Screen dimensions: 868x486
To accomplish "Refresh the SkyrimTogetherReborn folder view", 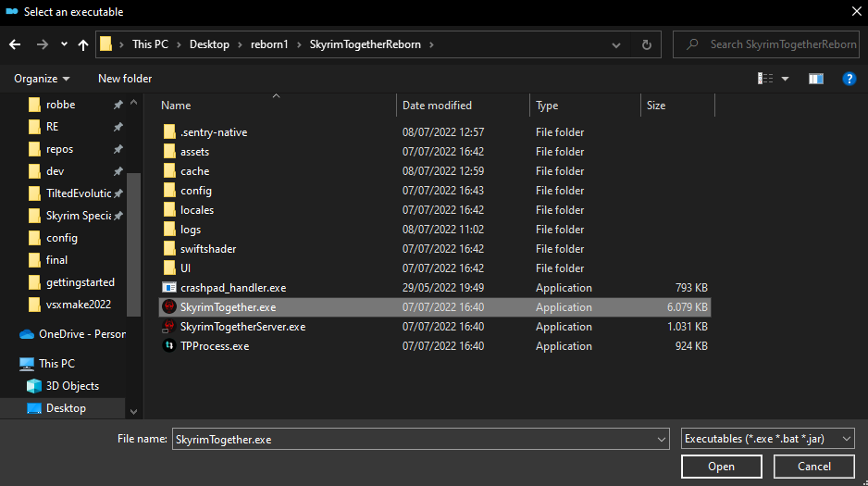I will coord(646,44).
